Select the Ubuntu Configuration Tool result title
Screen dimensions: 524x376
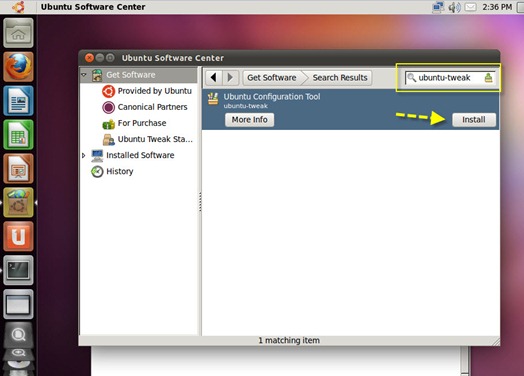point(272,97)
